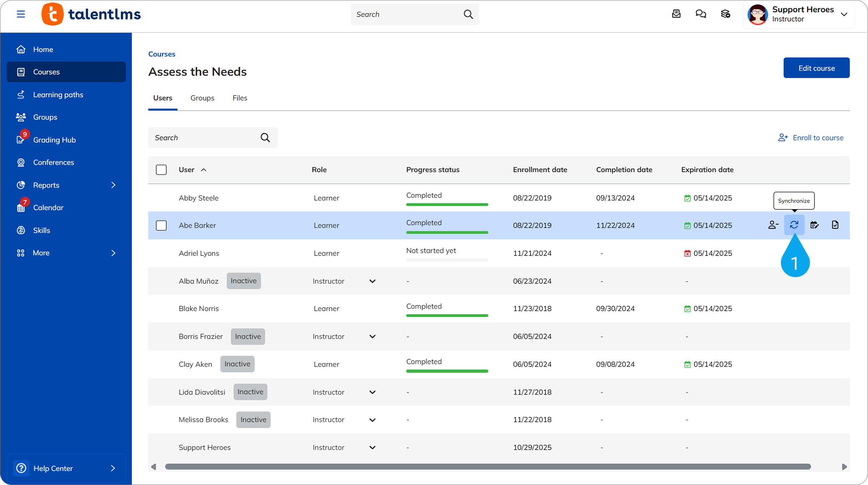Open the discussions chat icon

tap(701, 14)
